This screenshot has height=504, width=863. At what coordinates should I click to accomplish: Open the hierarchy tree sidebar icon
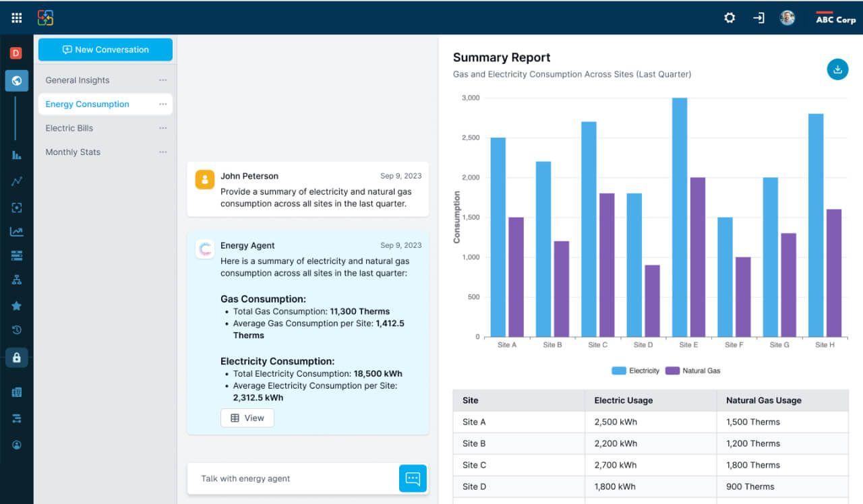pyautogui.click(x=17, y=280)
